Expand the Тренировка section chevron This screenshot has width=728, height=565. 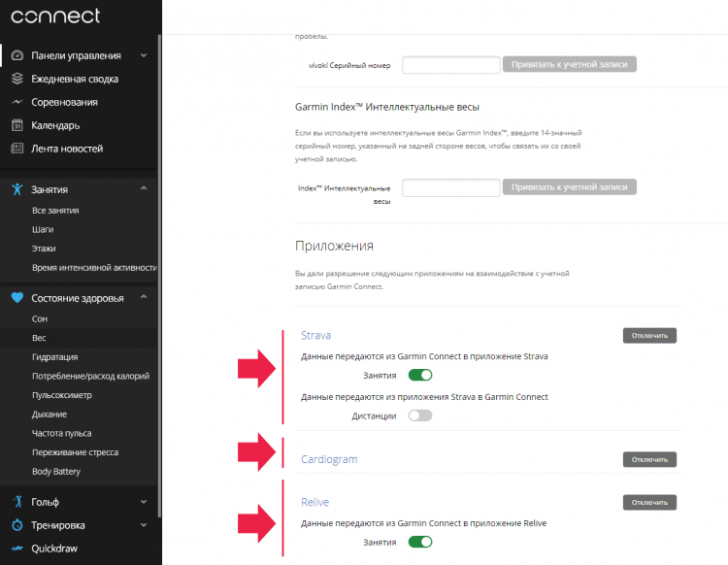pyautogui.click(x=144, y=524)
